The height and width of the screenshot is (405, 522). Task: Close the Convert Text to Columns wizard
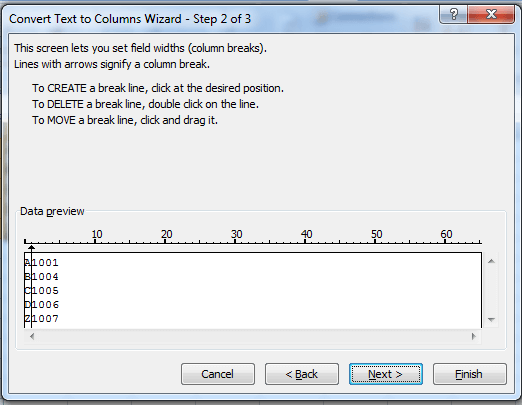(491, 15)
